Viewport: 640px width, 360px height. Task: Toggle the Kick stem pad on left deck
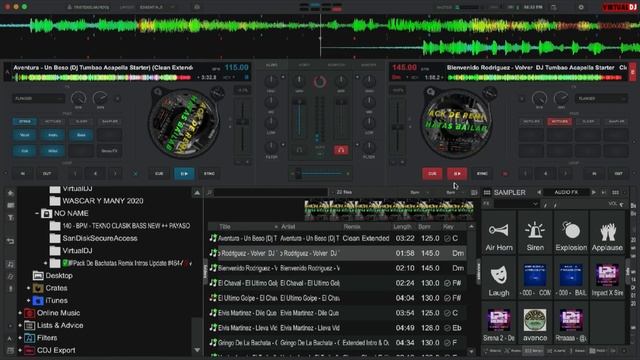(24, 151)
